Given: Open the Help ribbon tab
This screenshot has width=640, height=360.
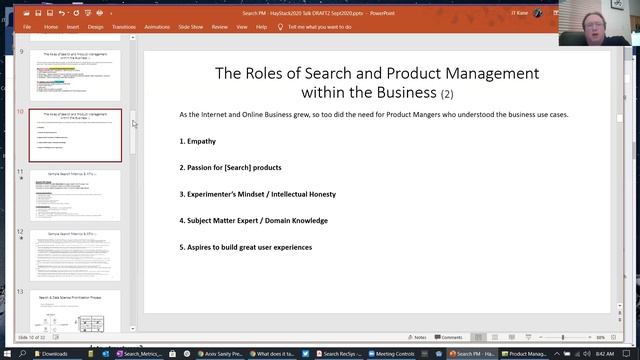Looking at the screenshot, I should click(x=261, y=27).
